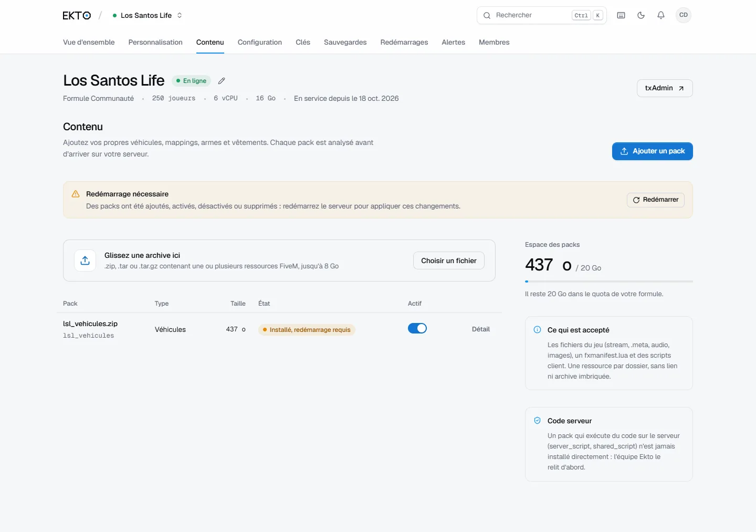756x532 pixels.
Task: Expand the Los Santos Life server switcher
Action: tap(147, 15)
